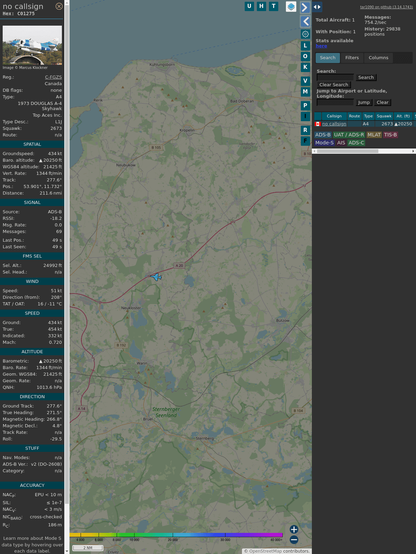The width and height of the screenshot is (416, 554).
Task: Click the horizontal scrollbar under the aircraft table
Action: (x=364, y=151)
